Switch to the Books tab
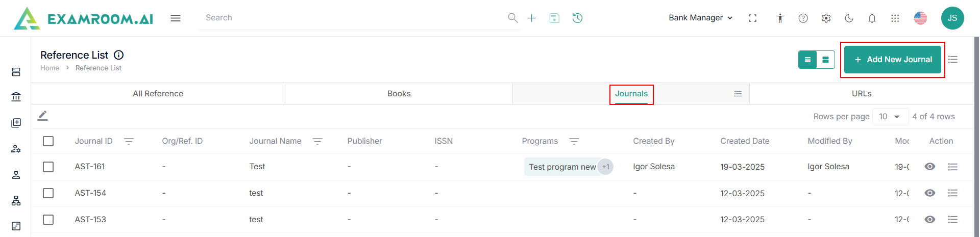The width and height of the screenshot is (980, 237). pyautogui.click(x=399, y=94)
